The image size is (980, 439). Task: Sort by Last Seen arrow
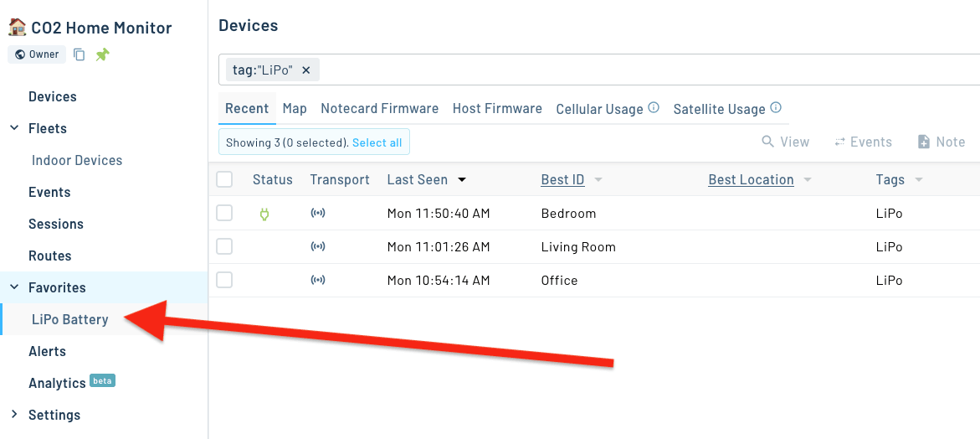[x=462, y=180]
